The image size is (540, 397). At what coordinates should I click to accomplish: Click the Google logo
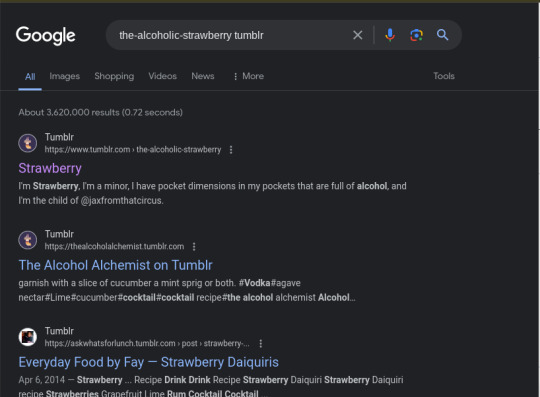(45, 35)
